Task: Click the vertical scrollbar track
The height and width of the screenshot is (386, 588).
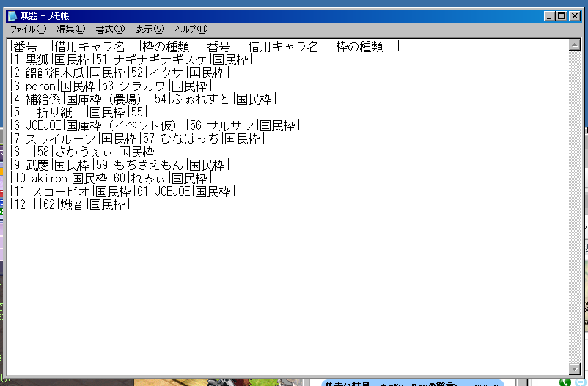Action: [x=575, y=207]
